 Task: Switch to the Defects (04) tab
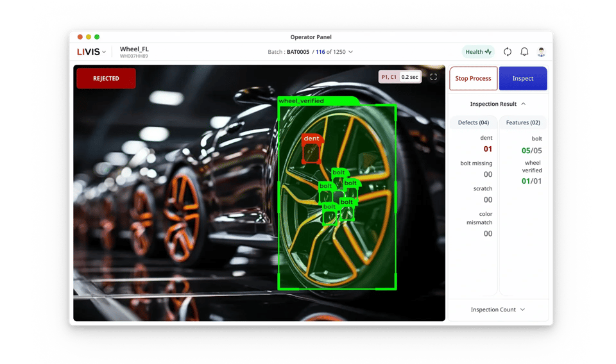[474, 122]
